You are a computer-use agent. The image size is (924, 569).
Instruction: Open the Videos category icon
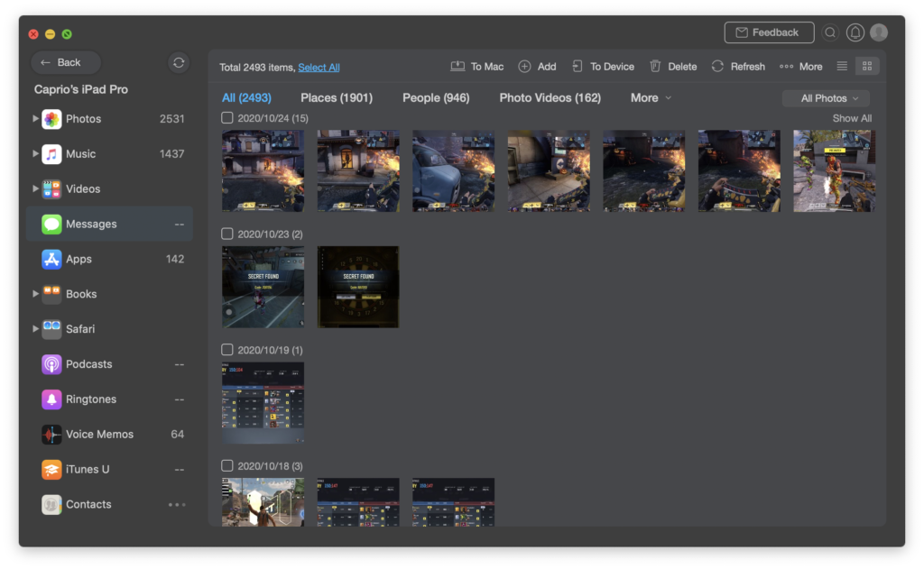51,189
